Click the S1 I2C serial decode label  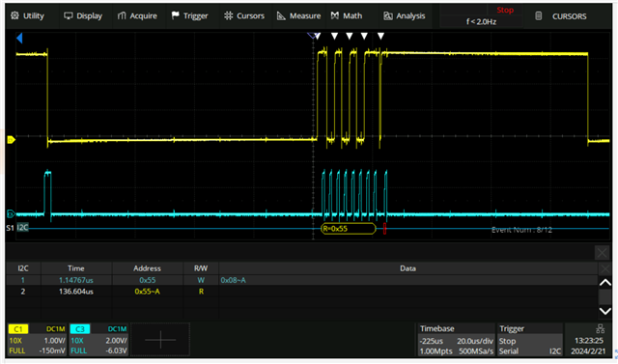pos(17,227)
